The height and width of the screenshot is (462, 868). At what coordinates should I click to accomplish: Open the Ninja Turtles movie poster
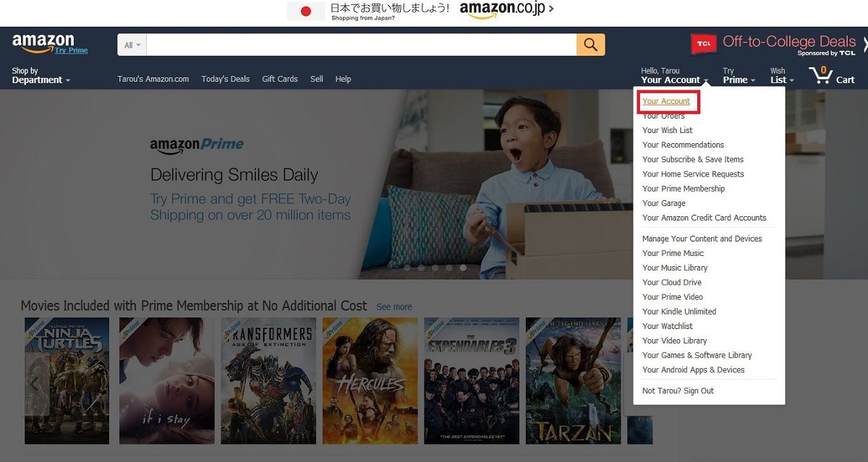pyautogui.click(x=67, y=381)
